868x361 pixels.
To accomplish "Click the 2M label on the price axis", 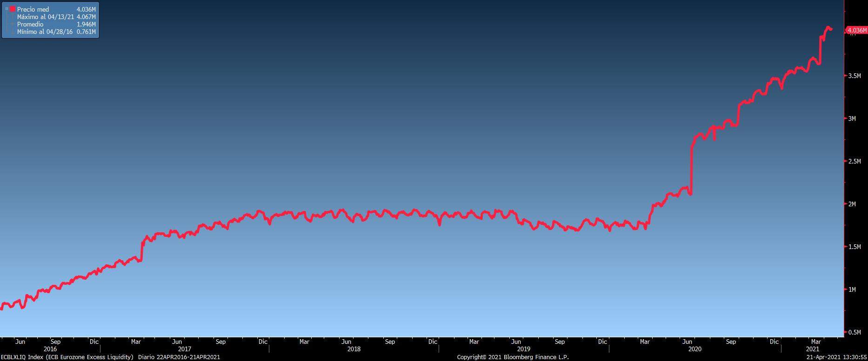I will (x=852, y=204).
